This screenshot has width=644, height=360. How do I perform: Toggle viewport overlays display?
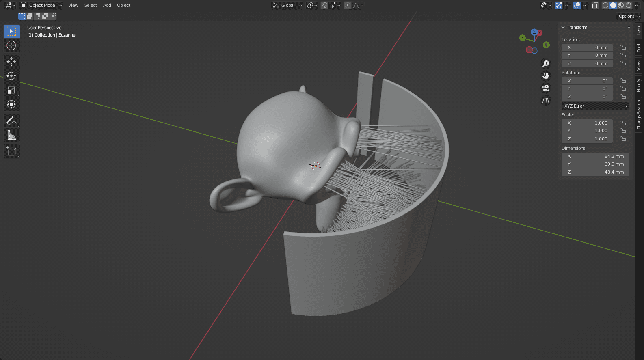577,5
